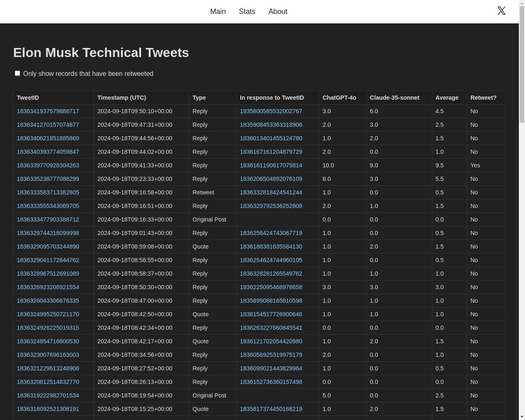Open tweet 1836329041172844762

[48, 260]
